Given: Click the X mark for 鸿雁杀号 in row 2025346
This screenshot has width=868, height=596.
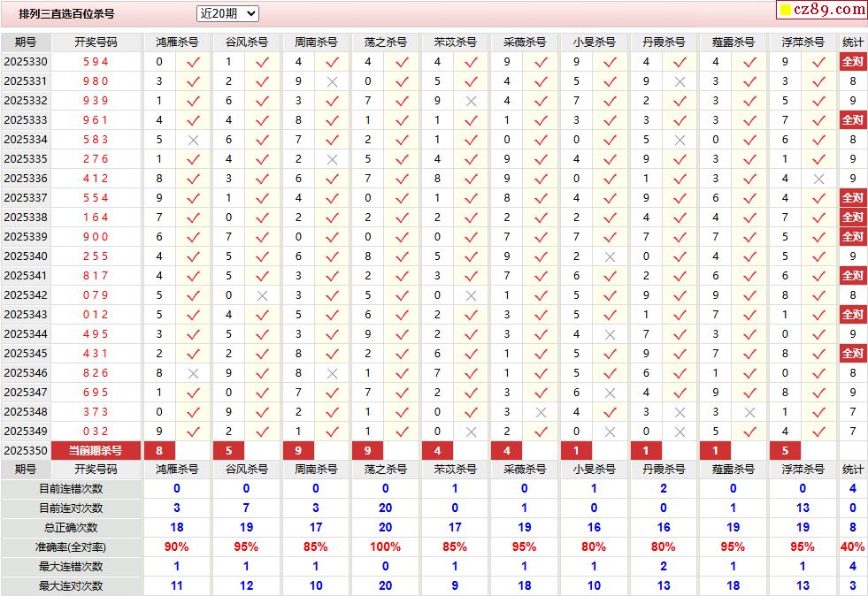Looking at the screenshot, I should click(193, 373).
